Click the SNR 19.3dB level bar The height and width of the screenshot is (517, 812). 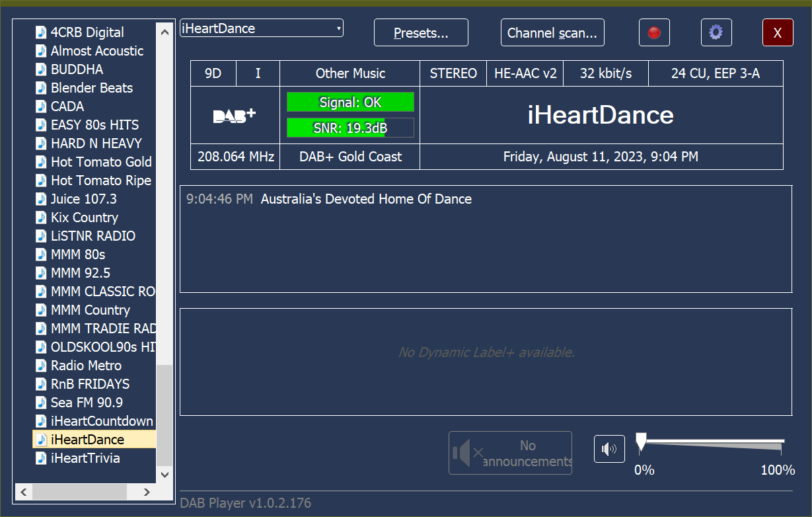tap(350, 128)
